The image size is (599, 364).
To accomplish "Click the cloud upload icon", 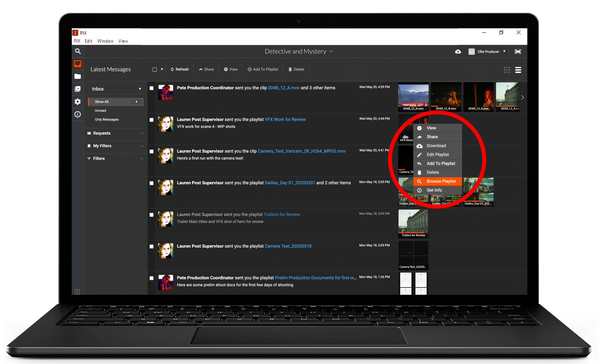I will [x=458, y=52].
